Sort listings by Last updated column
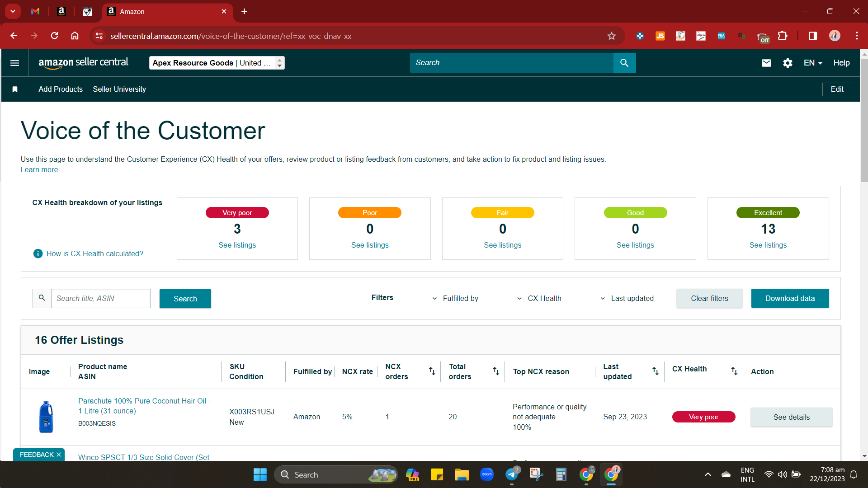The height and width of the screenshot is (488, 868). pos(656,371)
